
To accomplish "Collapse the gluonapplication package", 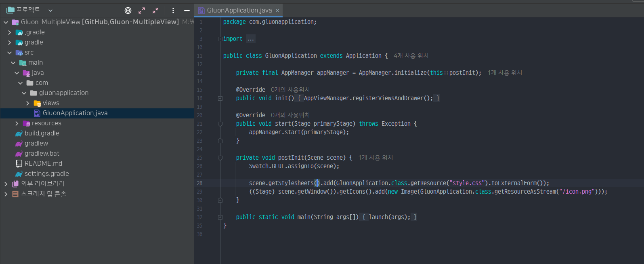I will coord(24,93).
